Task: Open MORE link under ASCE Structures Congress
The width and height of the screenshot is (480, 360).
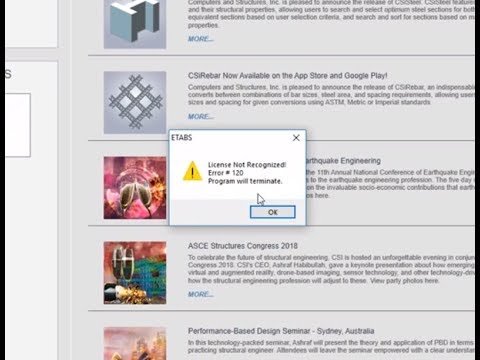Action: pyautogui.click(x=201, y=294)
